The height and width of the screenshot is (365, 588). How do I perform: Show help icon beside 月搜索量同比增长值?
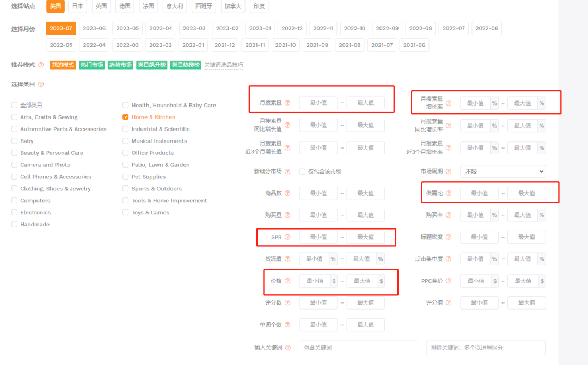pyautogui.click(x=287, y=125)
